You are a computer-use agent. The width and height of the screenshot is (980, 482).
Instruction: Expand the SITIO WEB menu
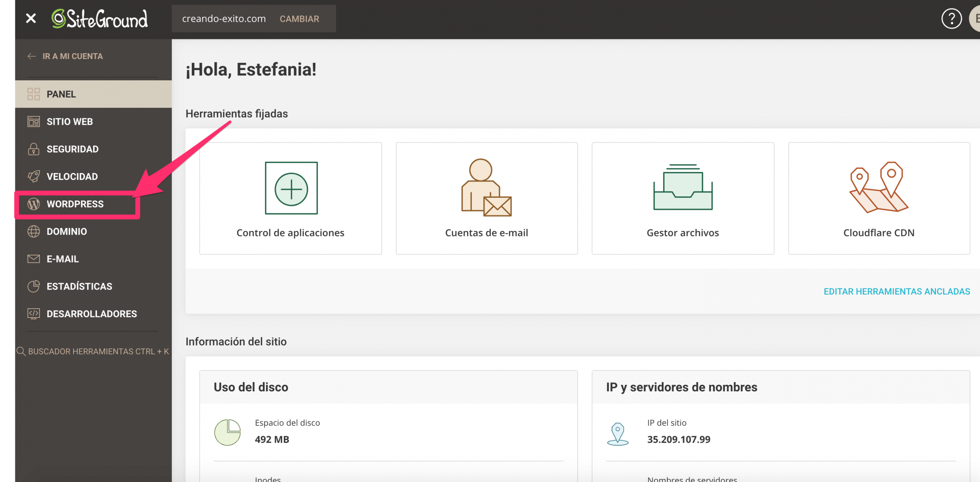(x=93, y=122)
